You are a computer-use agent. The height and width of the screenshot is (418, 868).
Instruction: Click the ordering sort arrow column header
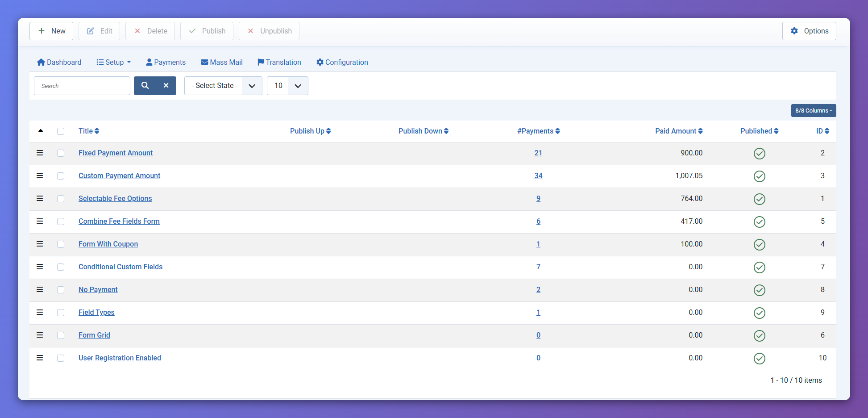(41, 131)
